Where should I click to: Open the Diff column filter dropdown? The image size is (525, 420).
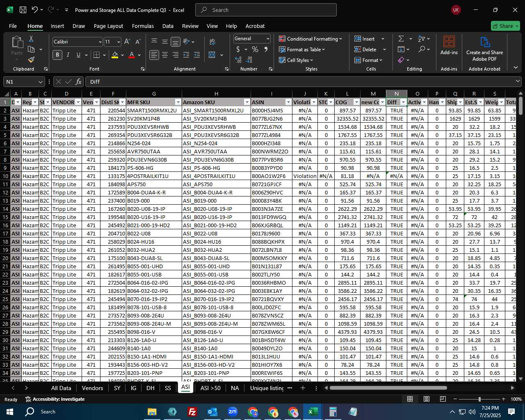(403, 102)
